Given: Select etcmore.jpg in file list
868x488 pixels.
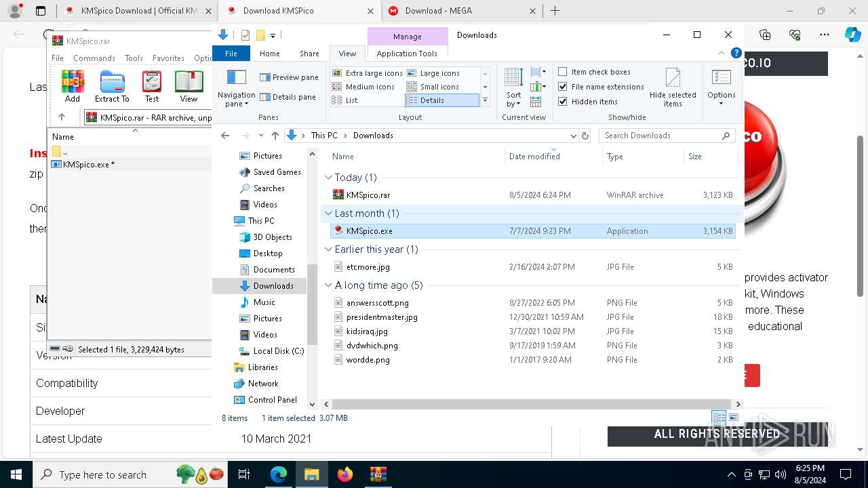Looking at the screenshot, I should (x=532, y=267).
